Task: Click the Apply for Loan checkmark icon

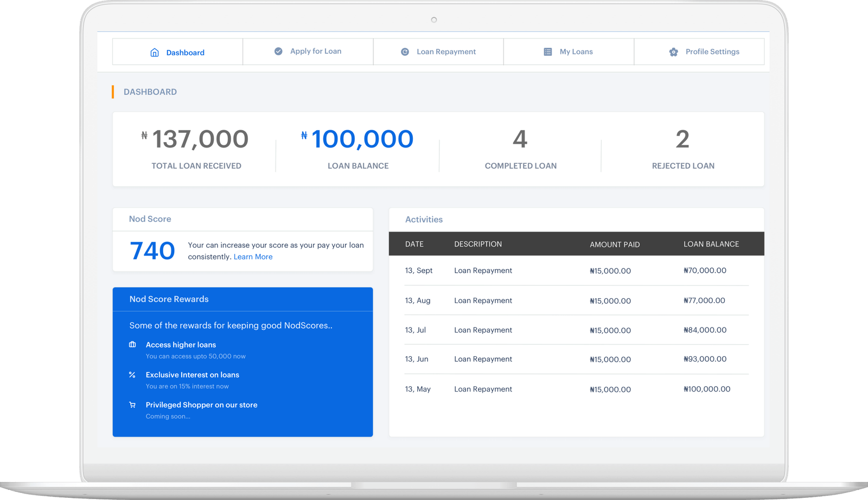Action: [x=278, y=52]
